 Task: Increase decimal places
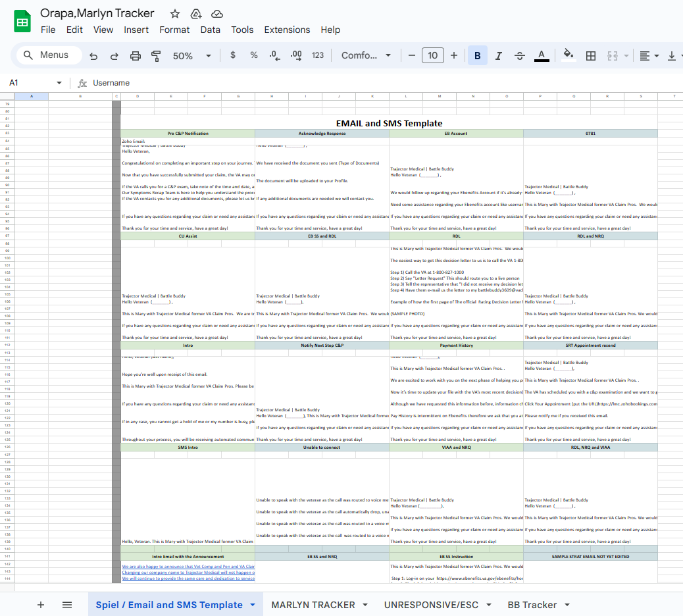click(x=296, y=55)
